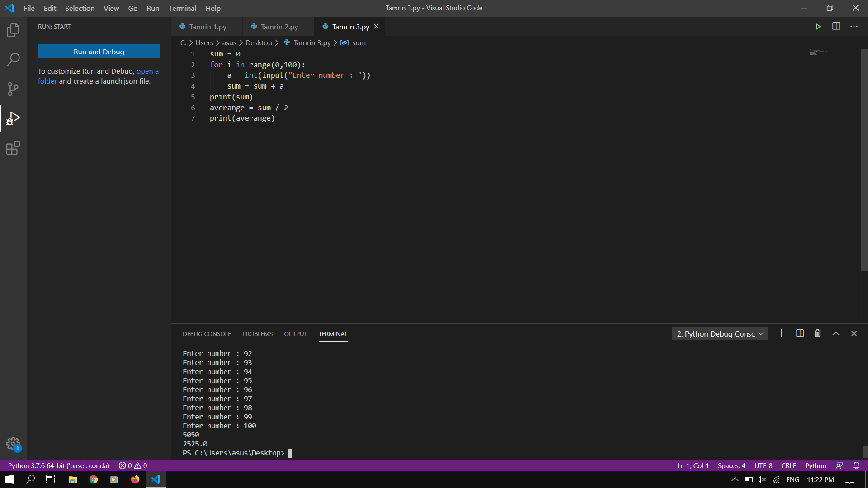
Task: Click the VS Code logo icon
Action: click(9, 8)
